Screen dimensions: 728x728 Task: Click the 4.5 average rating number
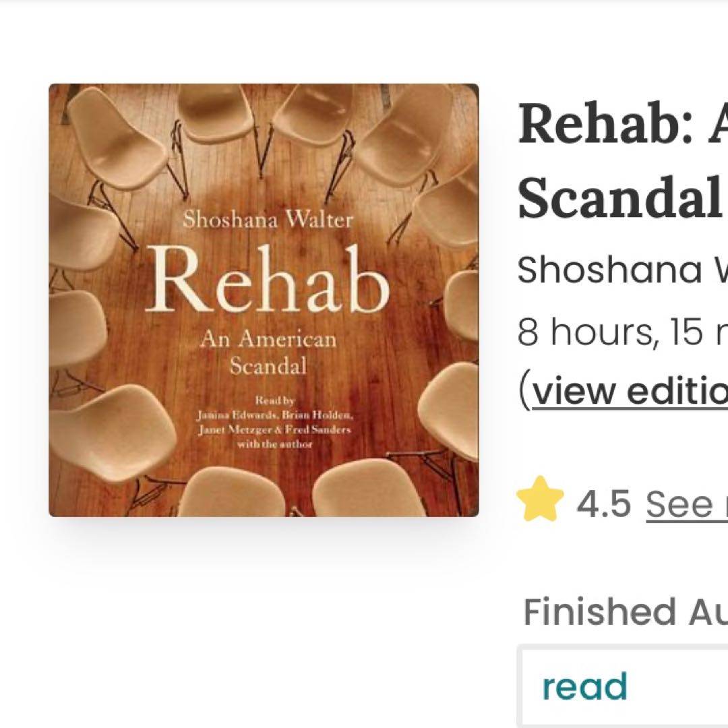[x=603, y=504]
